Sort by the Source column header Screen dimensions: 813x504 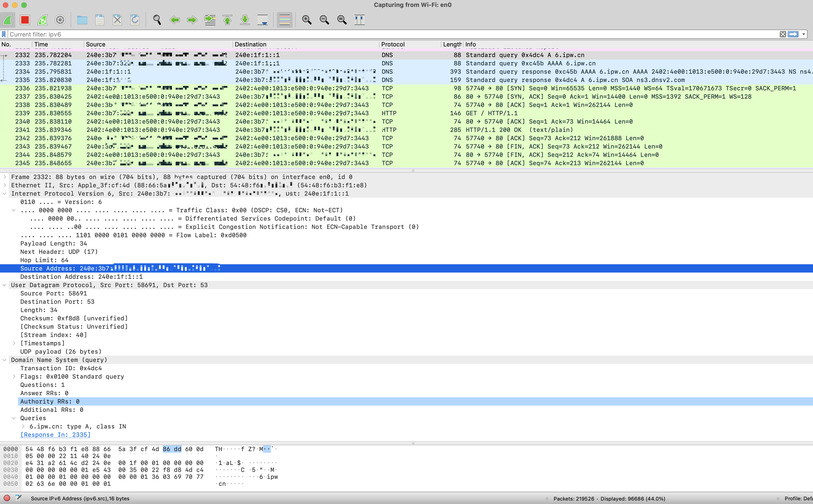click(158, 44)
